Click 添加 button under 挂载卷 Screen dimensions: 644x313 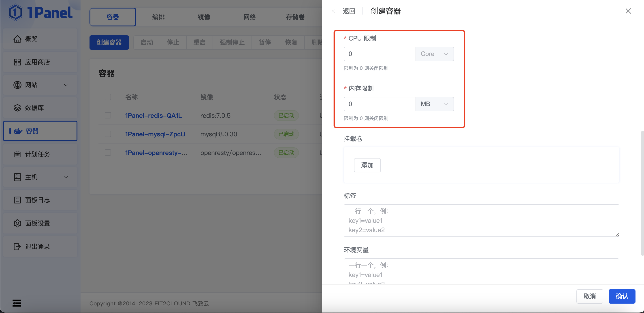click(367, 165)
